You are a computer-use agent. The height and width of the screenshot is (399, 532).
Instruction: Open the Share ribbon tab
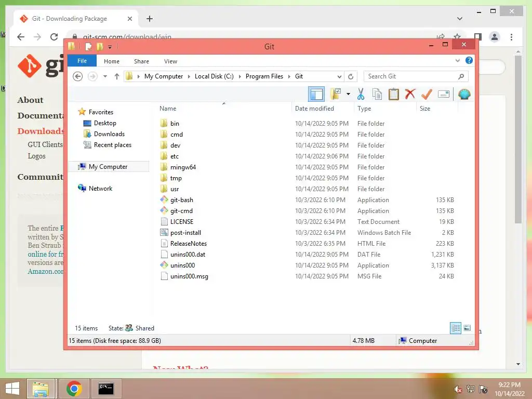coord(141,61)
